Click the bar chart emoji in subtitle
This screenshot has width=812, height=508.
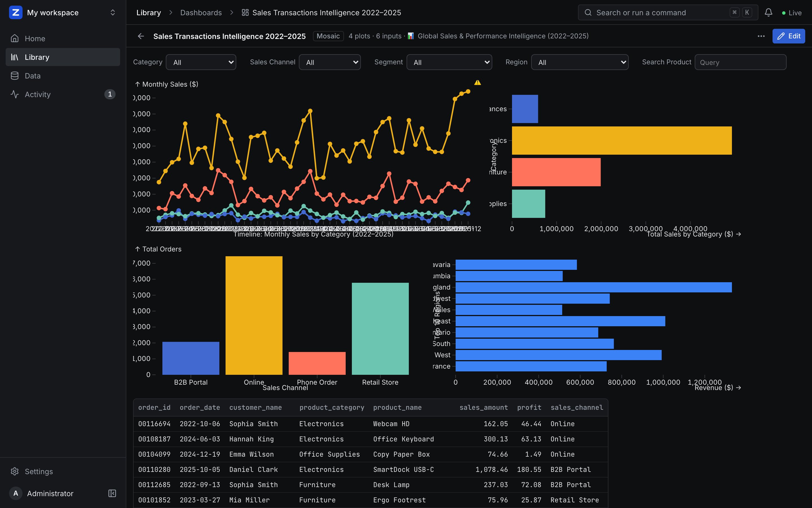tap(411, 36)
